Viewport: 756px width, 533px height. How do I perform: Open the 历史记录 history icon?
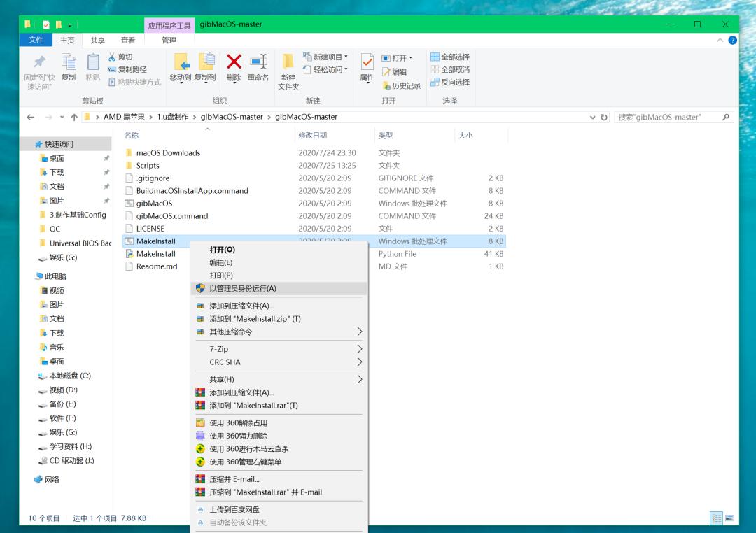pos(405,84)
